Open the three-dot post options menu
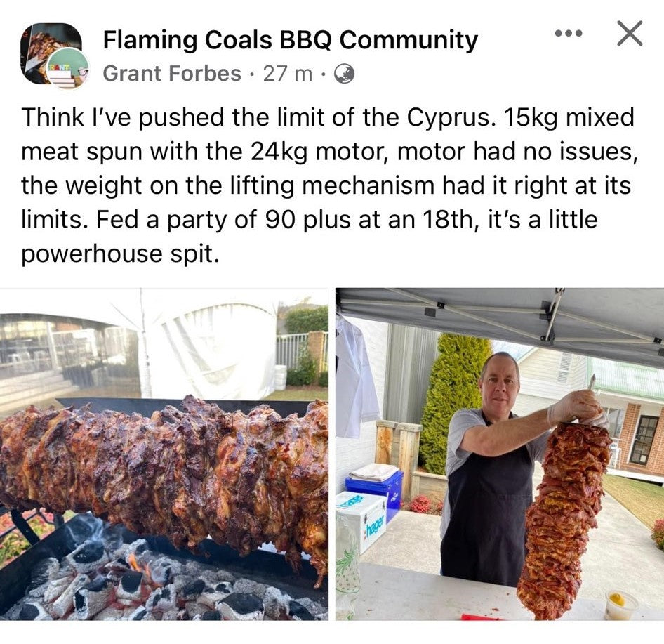Viewport: 664px width, 644px height. point(569,33)
